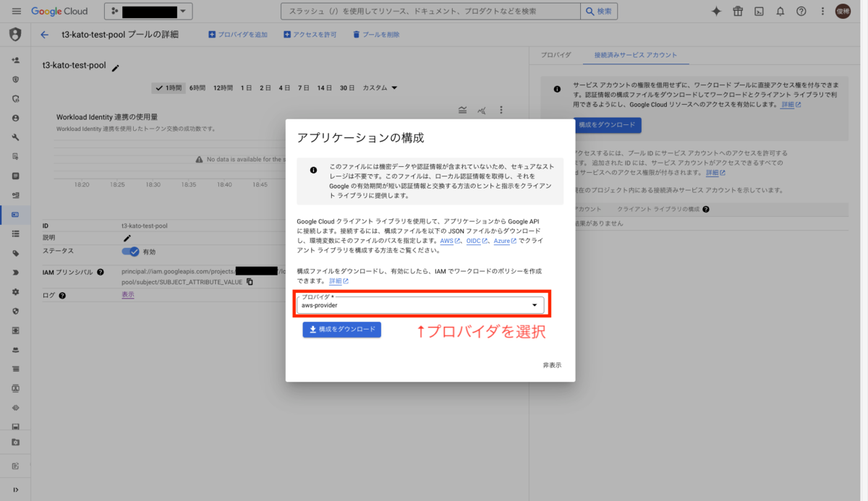Activate the Cloud Shell terminal icon
868x501 pixels.
pos(759,11)
